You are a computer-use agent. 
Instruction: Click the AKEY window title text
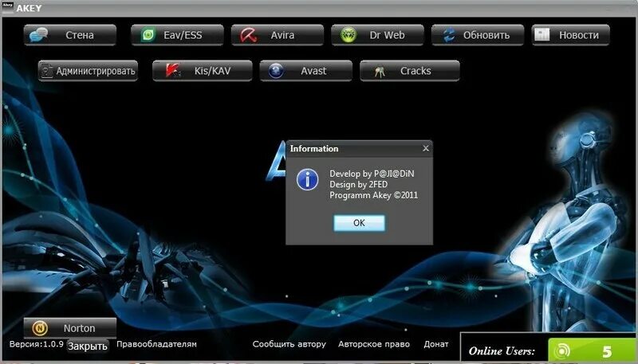click(x=29, y=8)
